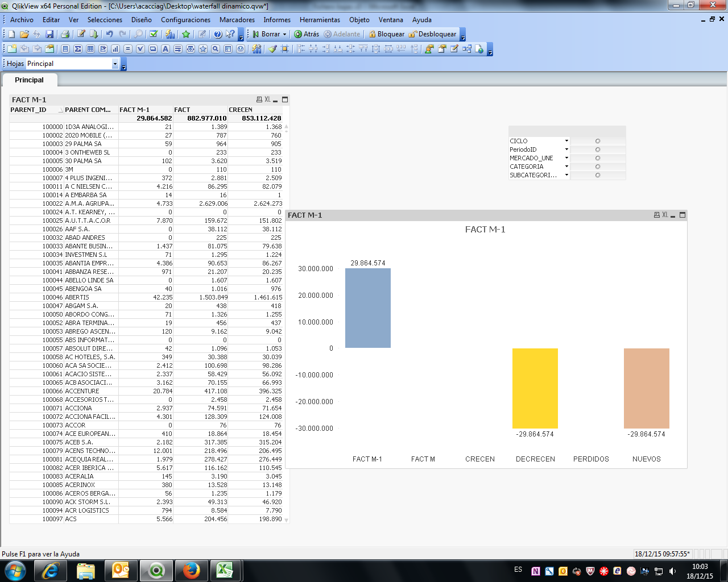Expand the PeriodoID dropdown arrow

pos(566,149)
